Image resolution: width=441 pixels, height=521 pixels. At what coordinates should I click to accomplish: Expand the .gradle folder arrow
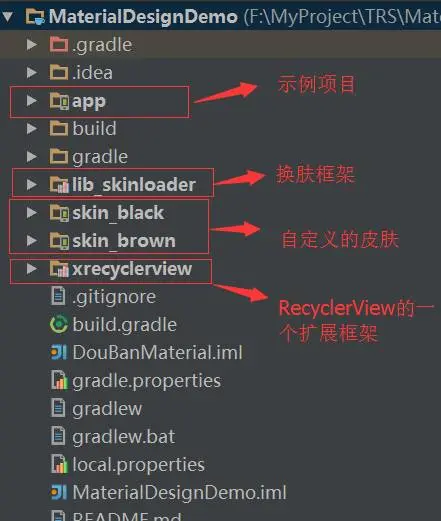pyautogui.click(x=32, y=45)
